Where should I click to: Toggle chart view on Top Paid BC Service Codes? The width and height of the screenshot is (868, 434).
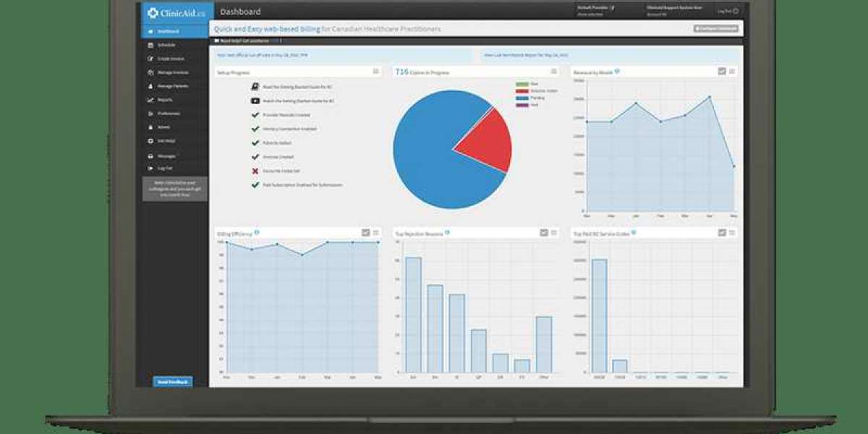point(722,233)
